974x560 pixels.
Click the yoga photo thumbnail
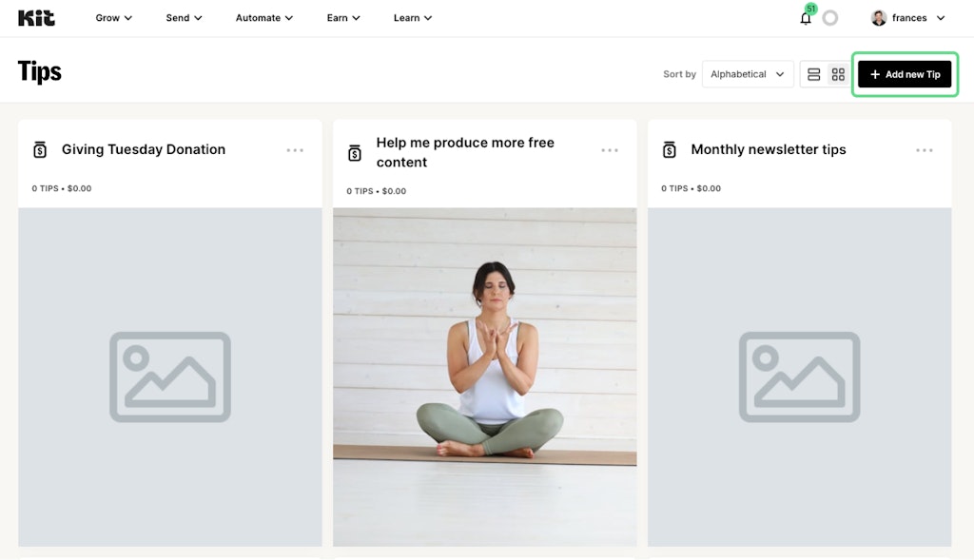pos(485,377)
